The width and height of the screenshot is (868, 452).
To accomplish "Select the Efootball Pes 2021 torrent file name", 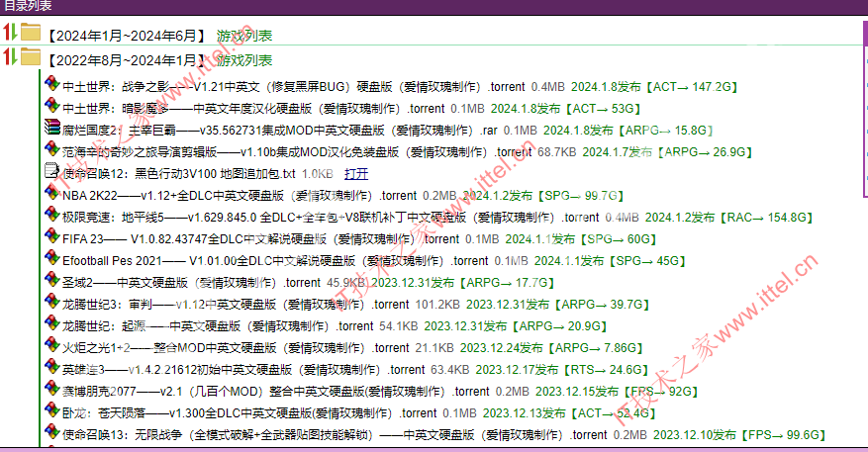I will (275, 261).
